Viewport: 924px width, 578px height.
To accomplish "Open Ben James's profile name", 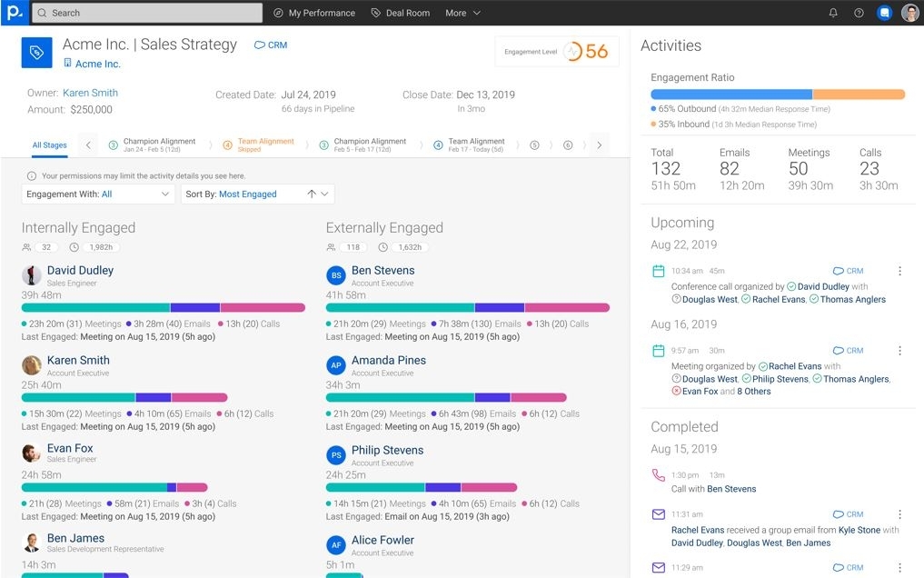I will pos(76,539).
